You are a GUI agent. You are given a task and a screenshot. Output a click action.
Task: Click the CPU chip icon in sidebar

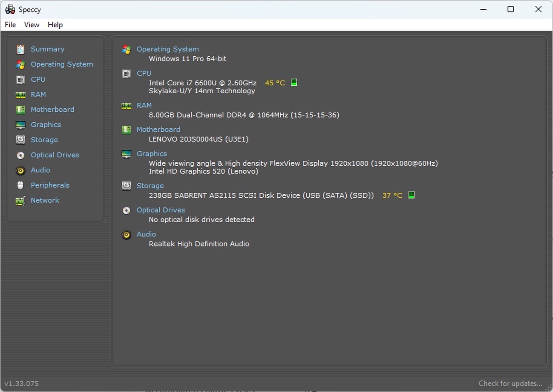point(20,80)
